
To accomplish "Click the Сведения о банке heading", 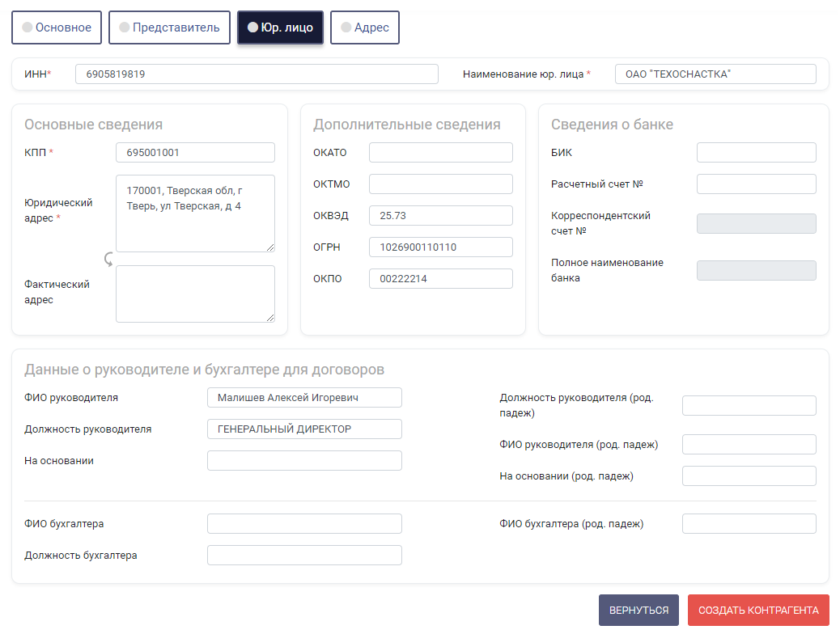I will [612, 125].
